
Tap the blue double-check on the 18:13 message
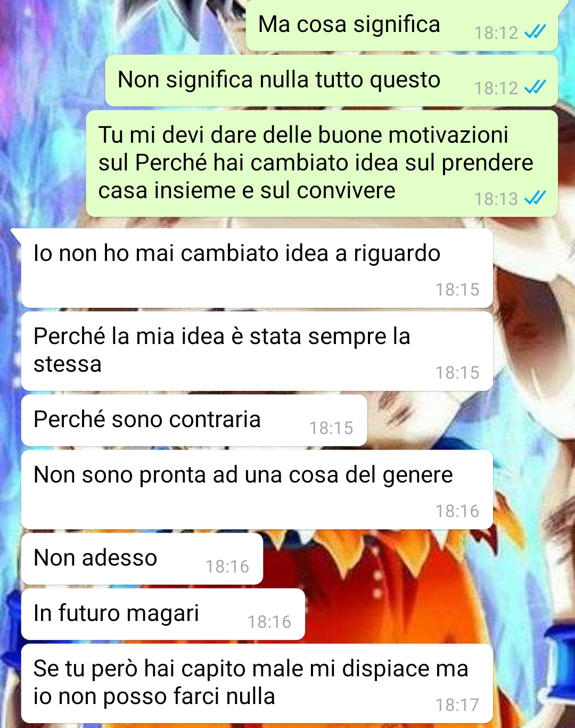pyautogui.click(x=535, y=198)
